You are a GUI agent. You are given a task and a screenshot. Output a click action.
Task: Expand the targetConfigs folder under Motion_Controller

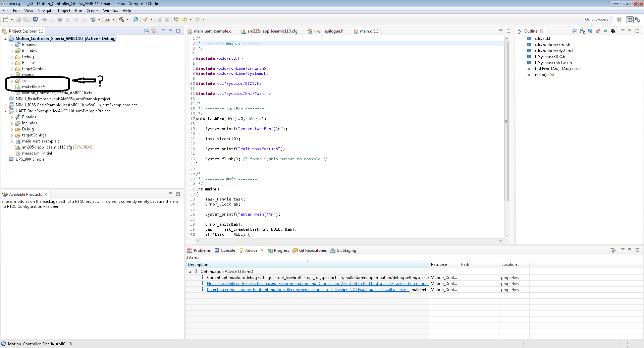point(12,69)
